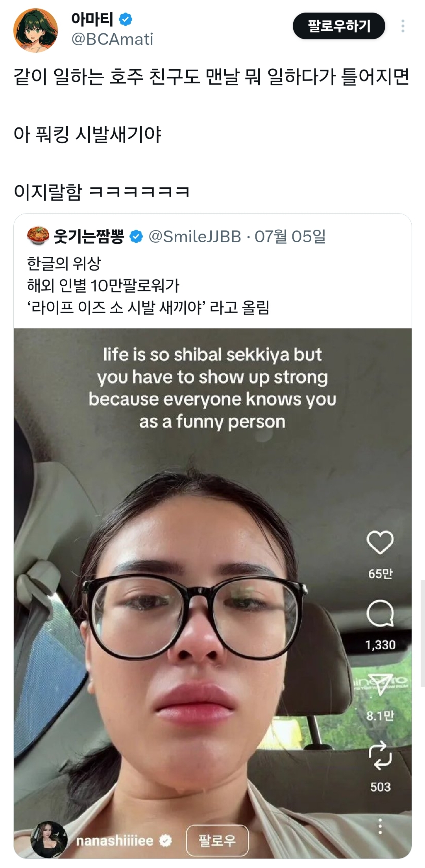Tap the share paper plane icon
Viewport: 425px width, 868px height.
pos(380,685)
